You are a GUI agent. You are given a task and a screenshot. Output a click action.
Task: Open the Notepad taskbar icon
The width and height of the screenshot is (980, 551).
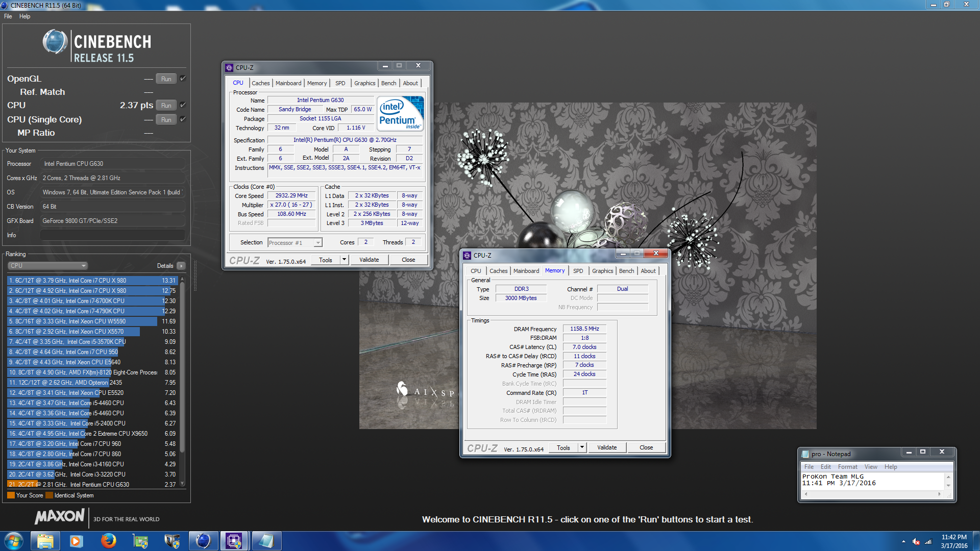tap(266, 541)
